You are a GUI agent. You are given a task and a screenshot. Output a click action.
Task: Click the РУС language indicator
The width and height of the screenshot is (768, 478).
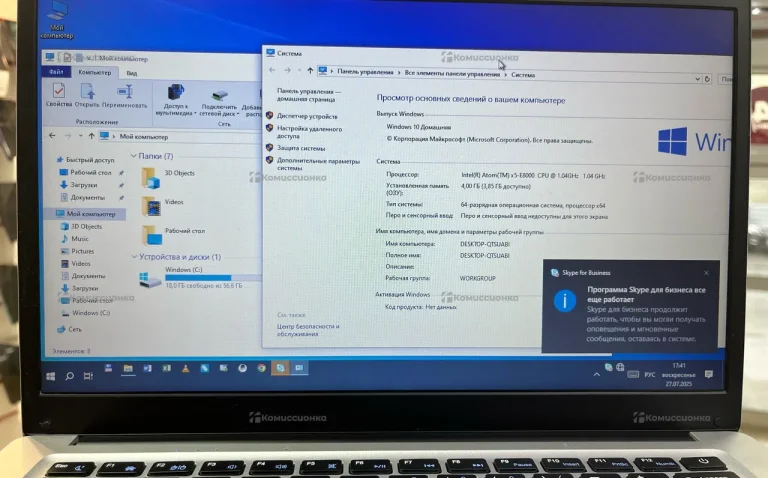tap(650, 375)
